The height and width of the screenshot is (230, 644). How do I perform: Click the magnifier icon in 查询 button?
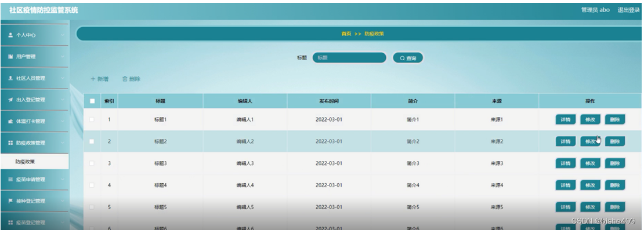point(402,58)
